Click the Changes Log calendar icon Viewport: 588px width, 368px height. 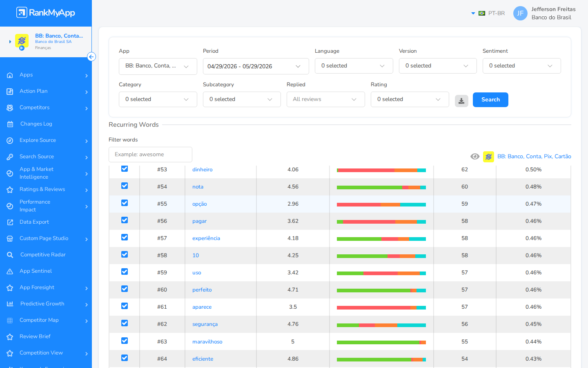pos(10,124)
